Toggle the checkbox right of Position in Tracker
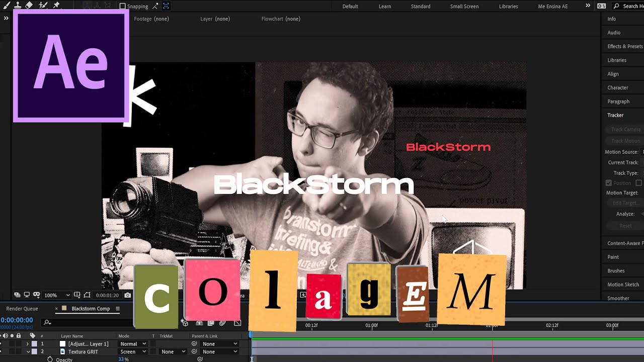The image size is (644, 362). [x=639, y=183]
